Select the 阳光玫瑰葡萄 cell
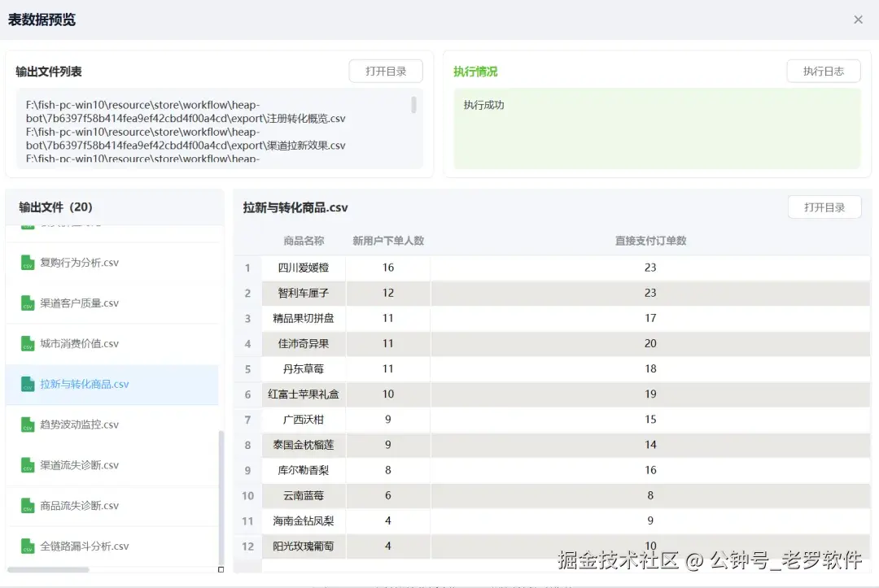Image resolution: width=879 pixels, height=588 pixels. (x=304, y=546)
